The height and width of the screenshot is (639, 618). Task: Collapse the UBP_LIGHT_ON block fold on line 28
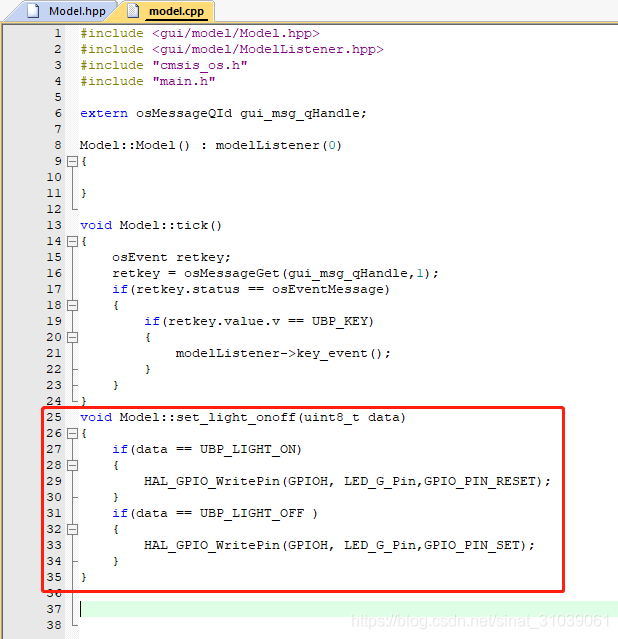point(72,465)
